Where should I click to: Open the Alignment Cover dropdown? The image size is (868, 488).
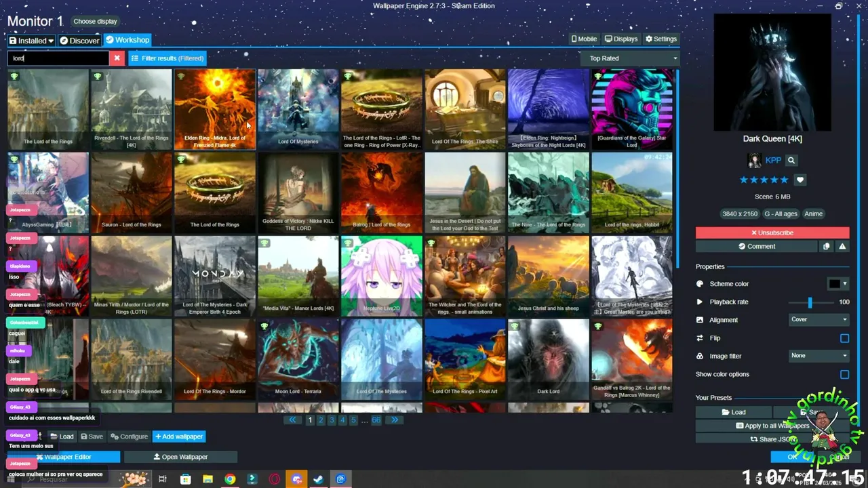pyautogui.click(x=819, y=319)
